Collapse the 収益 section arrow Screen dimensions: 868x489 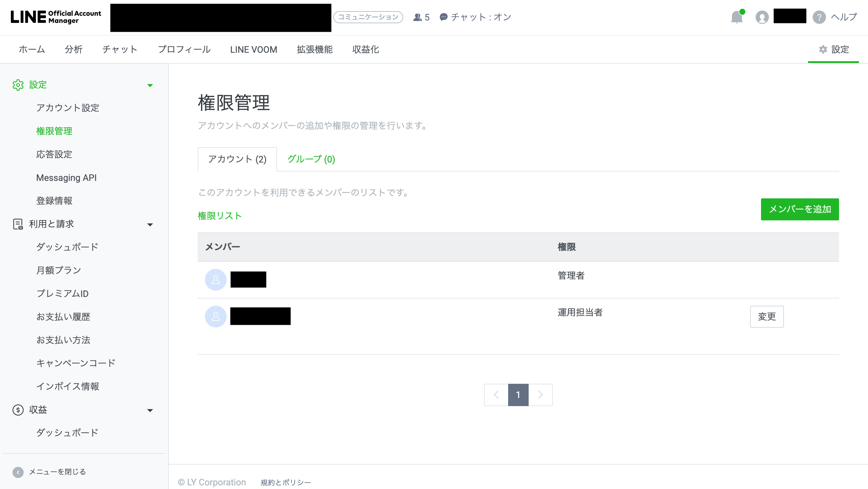tap(150, 410)
